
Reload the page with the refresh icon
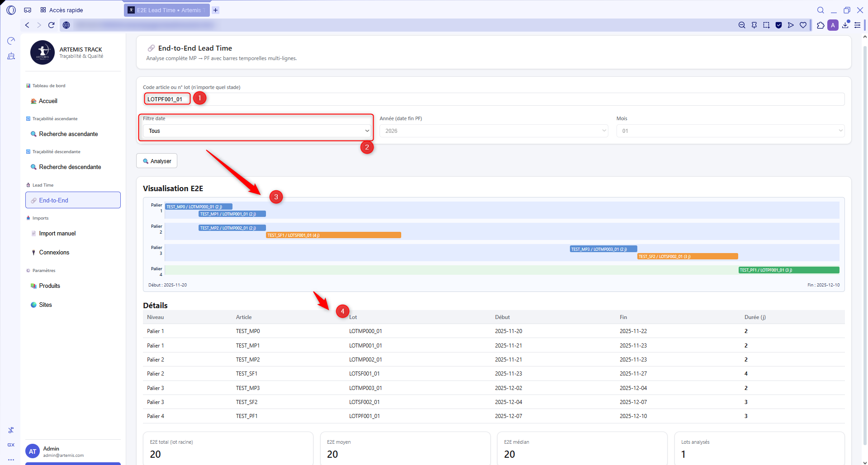pos(51,25)
